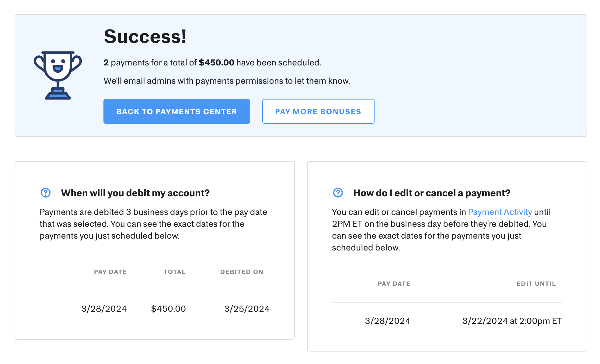Go back to Payments Center
Screen dimensions: 600x364
click(x=176, y=111)
